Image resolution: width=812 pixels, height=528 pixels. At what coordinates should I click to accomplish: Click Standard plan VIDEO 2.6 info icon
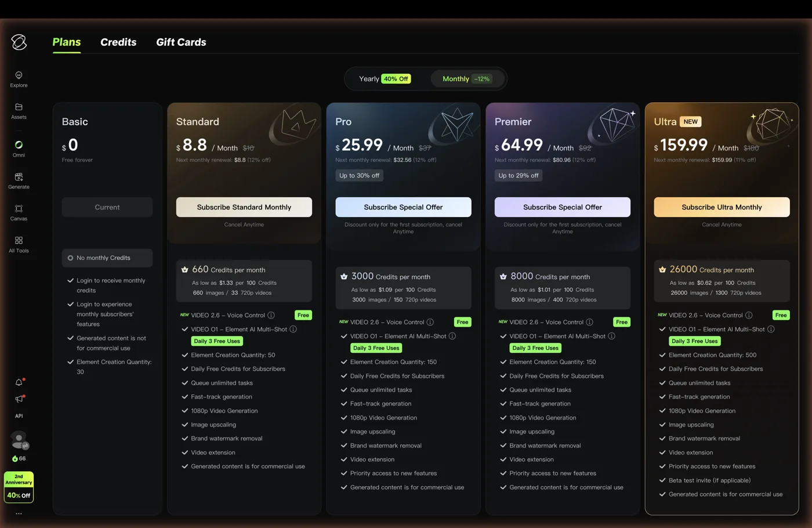click(x=271, y=315)
